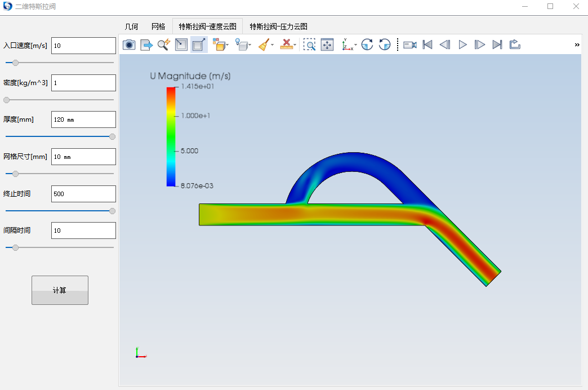The width and height of the screenshot is (588, 390).
Task: Click the zoom-to-box dashed magnifier icon
Action: click(309, 45)
